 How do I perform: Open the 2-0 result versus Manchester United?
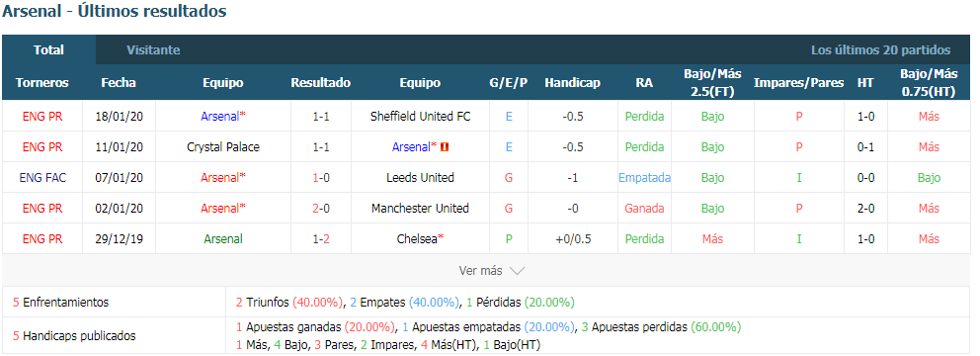pyautogui.click(x=321, y=209)
